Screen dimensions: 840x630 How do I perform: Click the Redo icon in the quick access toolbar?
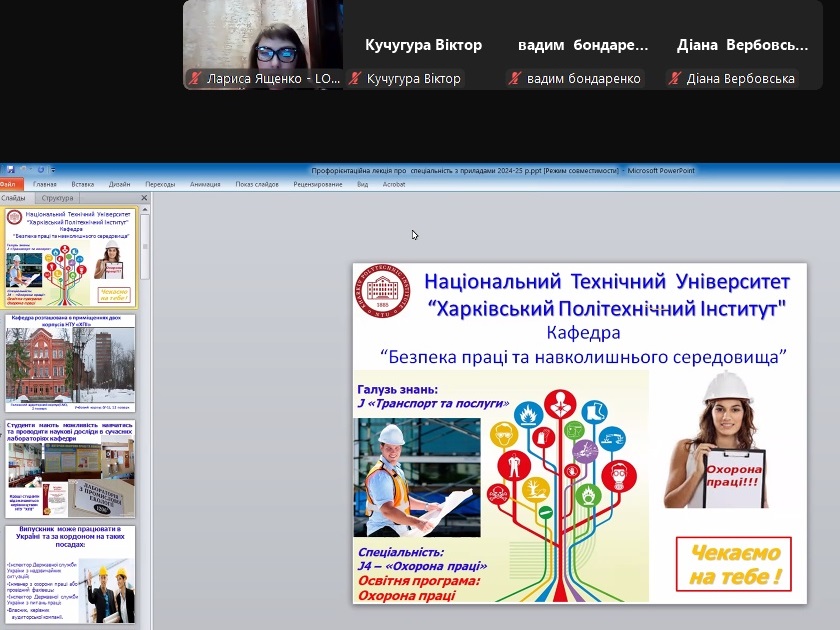point(41,170)
